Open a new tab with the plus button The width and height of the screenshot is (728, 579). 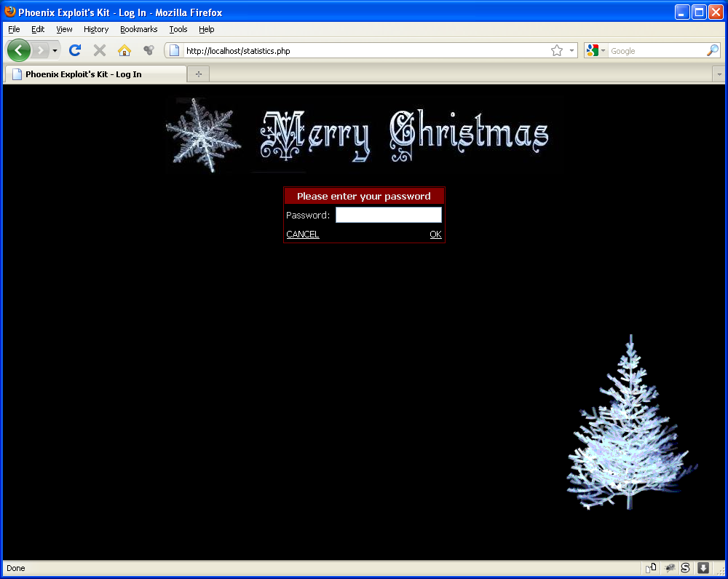(x=198, y=74)
